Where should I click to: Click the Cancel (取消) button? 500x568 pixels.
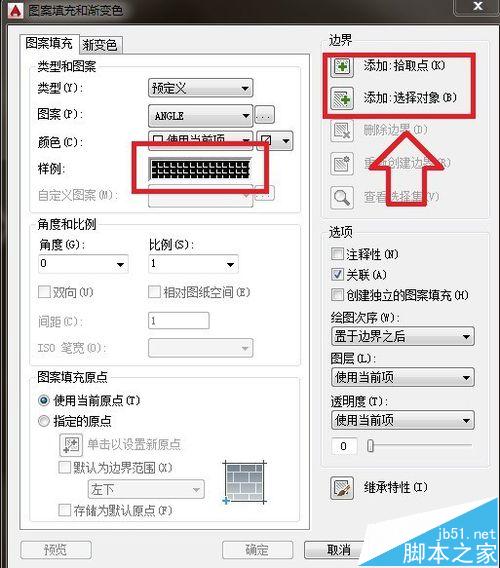(338, 550)
